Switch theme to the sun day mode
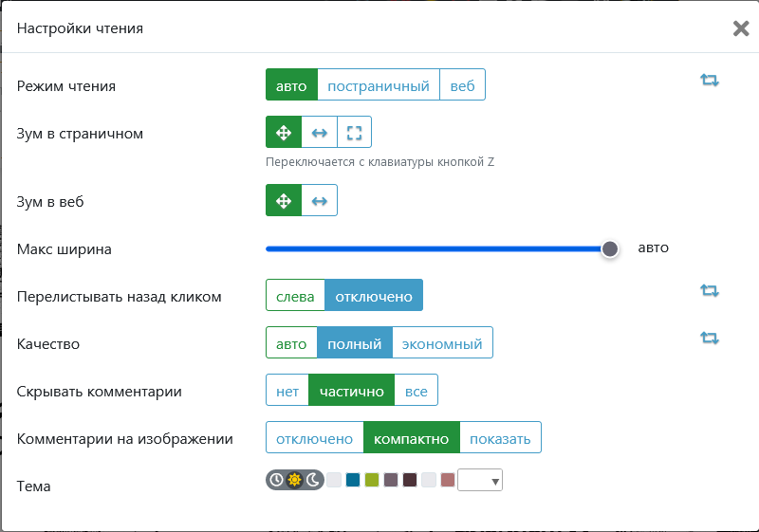759x532 pixels. coord(294,481)
